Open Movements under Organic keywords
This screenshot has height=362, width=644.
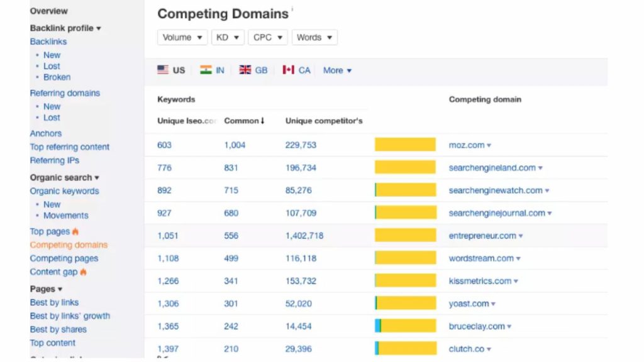(65, 216)
